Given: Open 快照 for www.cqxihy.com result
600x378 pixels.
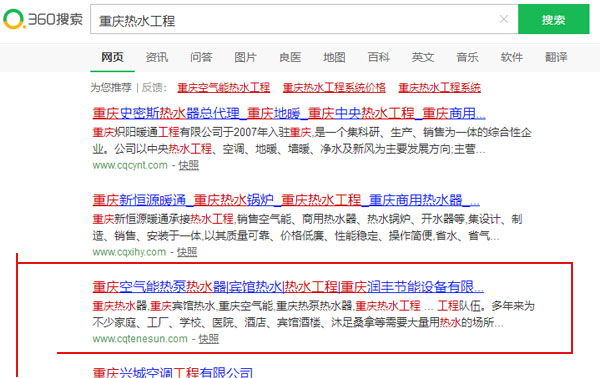Looking at the screenshot, I should pos(187,252).
